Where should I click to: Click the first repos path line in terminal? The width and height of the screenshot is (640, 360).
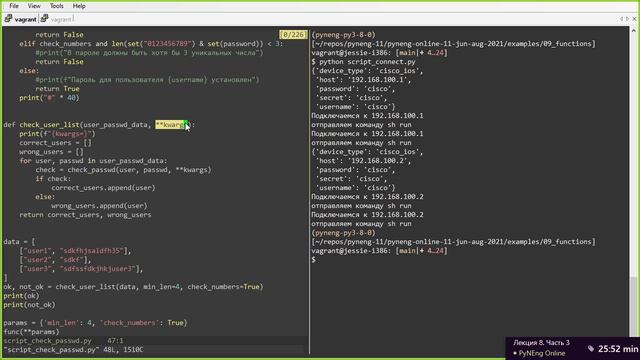click(453, 44)
